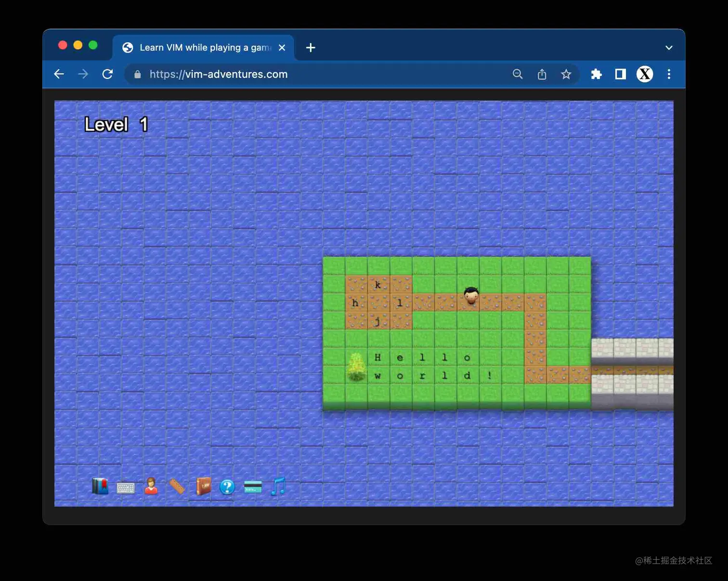Click the blue question mark help icon
The image size is (728, 581).
pyautogui.click(x=227, y=487)
